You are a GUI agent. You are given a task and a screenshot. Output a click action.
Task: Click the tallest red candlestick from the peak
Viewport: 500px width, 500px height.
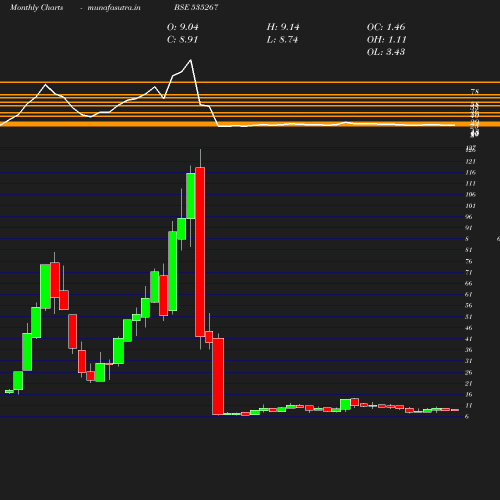[x=200, y=252]
